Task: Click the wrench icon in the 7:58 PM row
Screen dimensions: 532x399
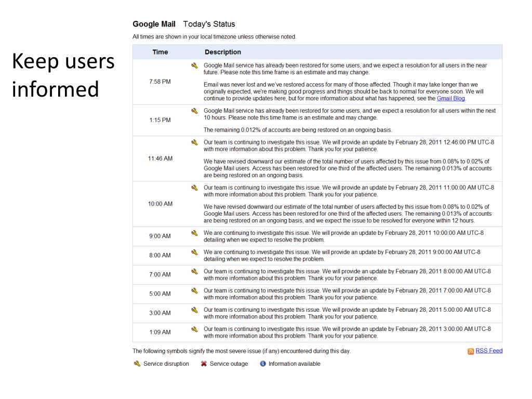Action: 194,65
